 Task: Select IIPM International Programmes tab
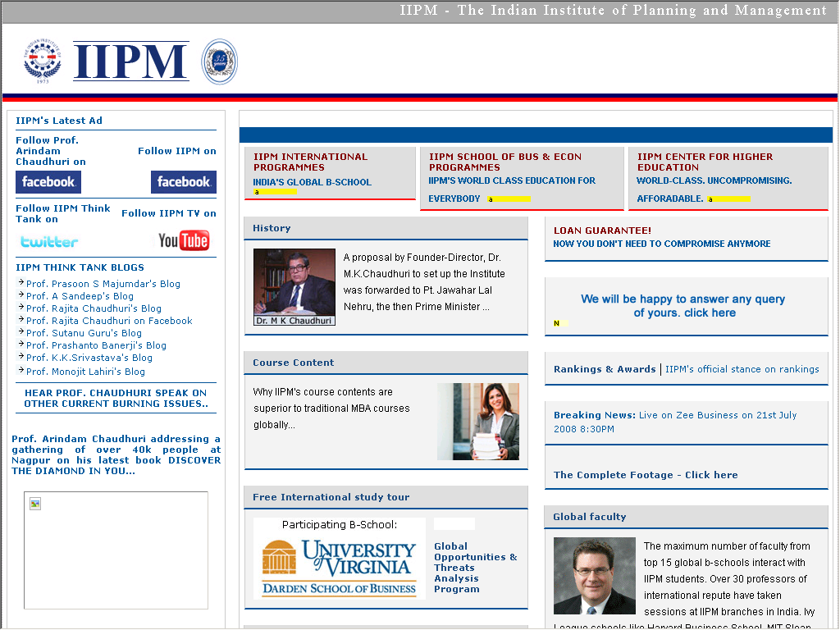[x=310, y=162]
